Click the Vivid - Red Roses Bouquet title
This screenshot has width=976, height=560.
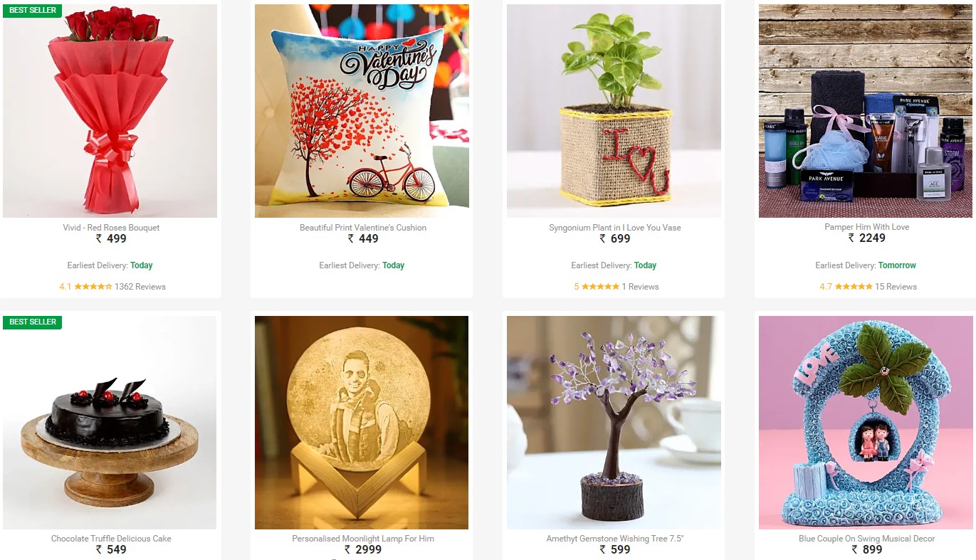[111, 228]
